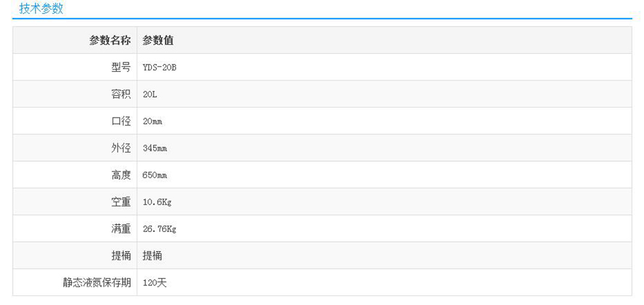Click the 650mm height value

154,176
